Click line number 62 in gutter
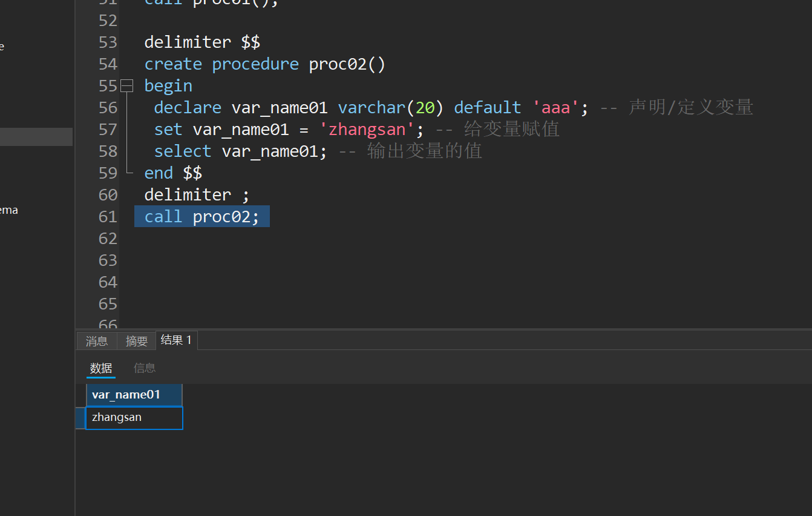 tap(108, 239)
